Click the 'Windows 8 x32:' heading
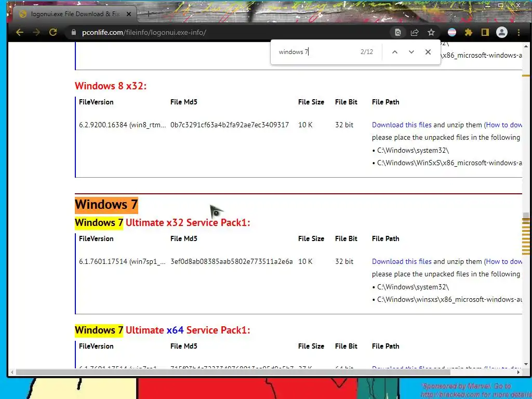 (111, 86)
